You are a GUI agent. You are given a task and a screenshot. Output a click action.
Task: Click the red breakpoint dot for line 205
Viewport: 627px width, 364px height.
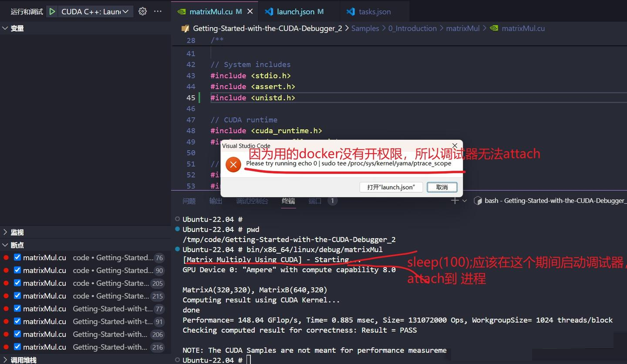tap(6, 283)
